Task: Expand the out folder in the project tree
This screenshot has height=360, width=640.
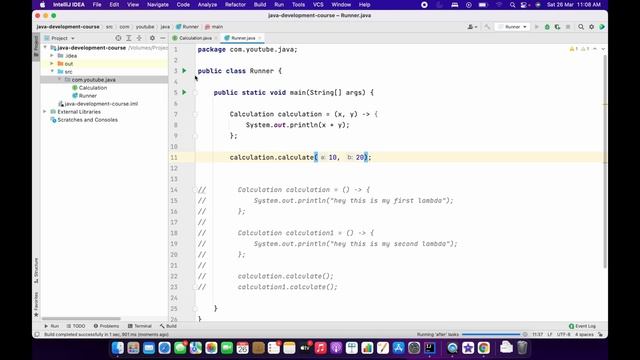Action: [x=52, y=64]
